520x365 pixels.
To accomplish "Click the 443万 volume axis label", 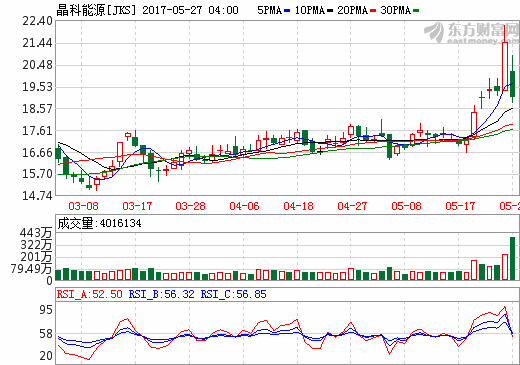I will pyautogui.click(x=36, y=233).
